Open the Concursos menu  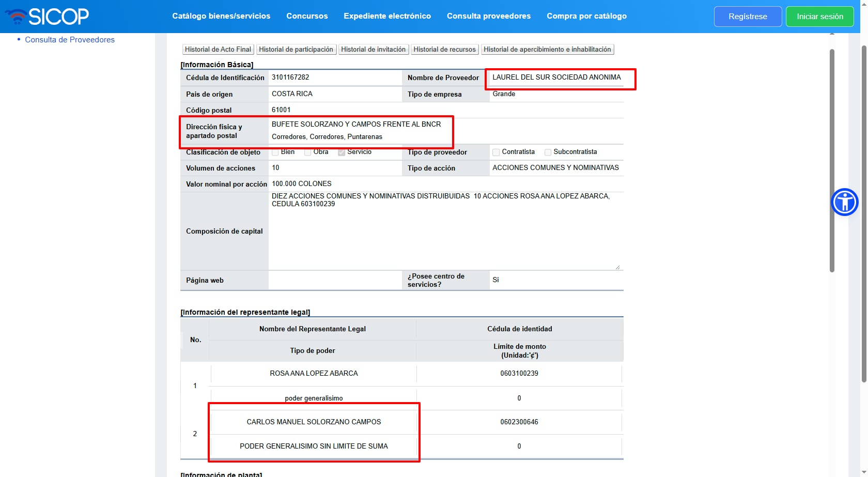pos(307,16)
